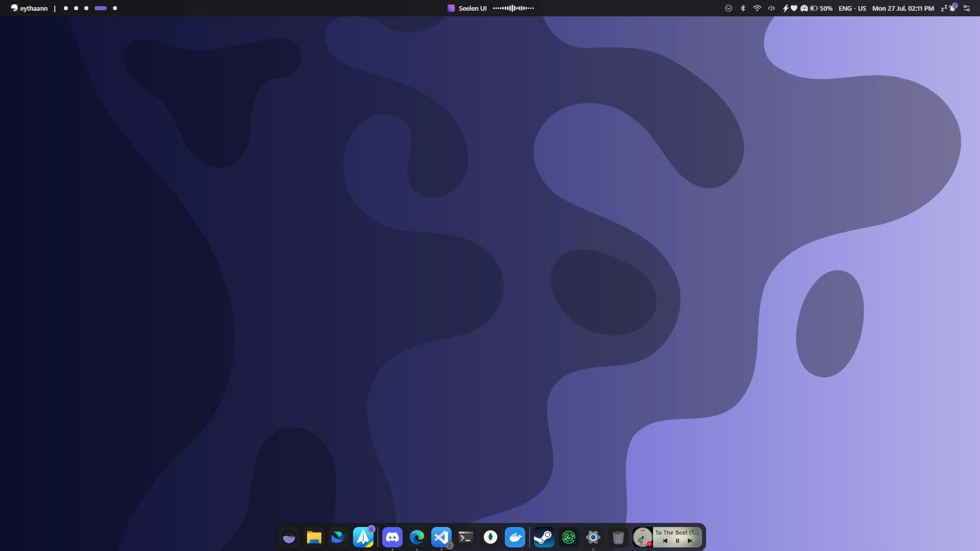Skip to next track in media widget
Screen dimensions: 980x551
coord(690,541)
